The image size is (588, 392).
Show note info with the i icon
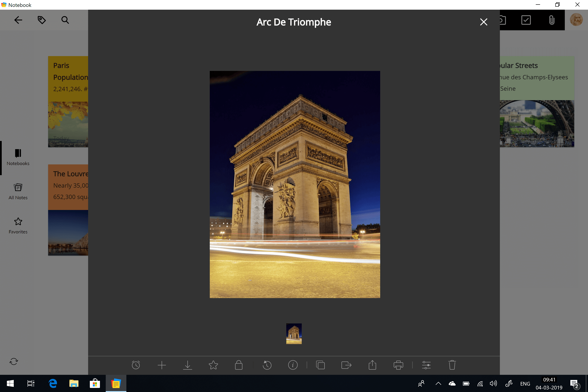[x=293, y=365]
